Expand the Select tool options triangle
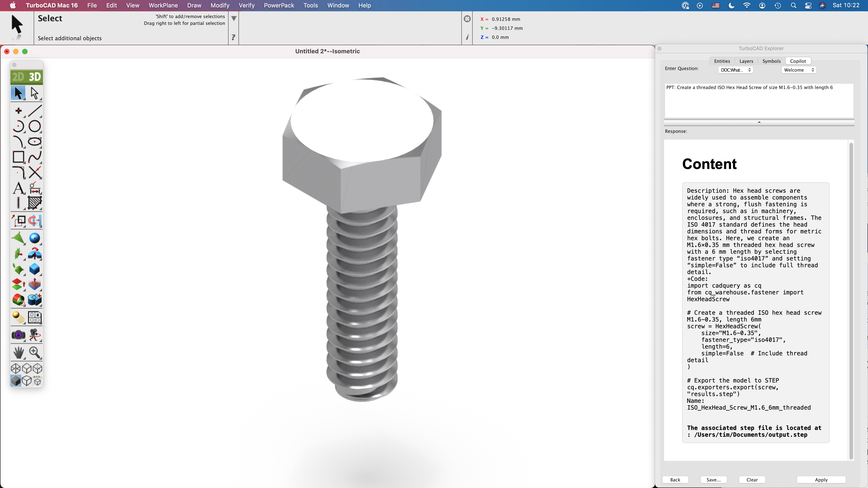 pos(234,18)
